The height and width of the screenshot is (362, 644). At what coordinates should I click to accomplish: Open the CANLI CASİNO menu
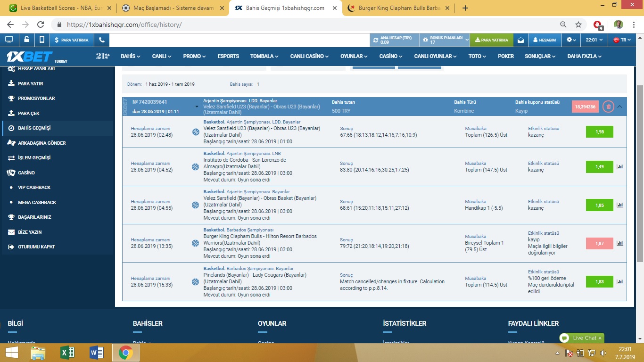click(309, 56)
